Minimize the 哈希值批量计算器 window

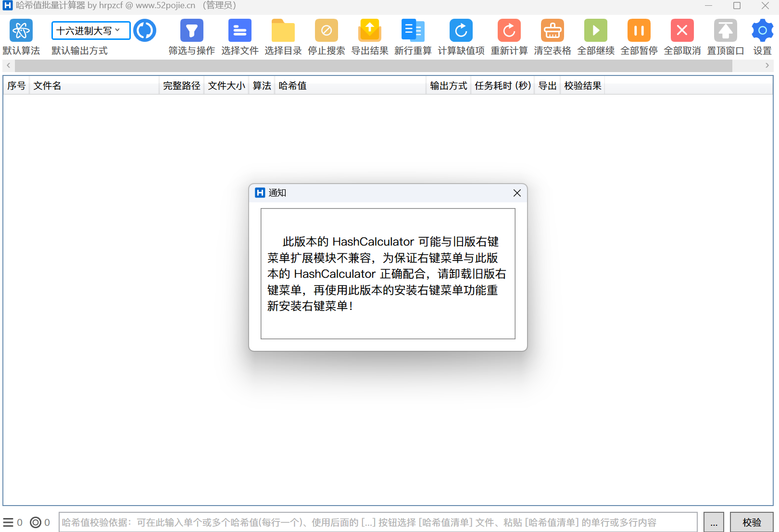point(708,5)
